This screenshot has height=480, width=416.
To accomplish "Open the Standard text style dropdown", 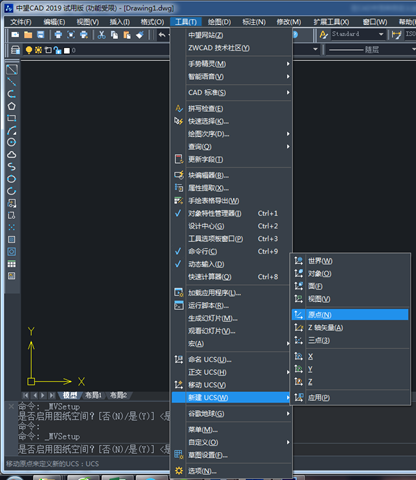I will click(381, 34).
